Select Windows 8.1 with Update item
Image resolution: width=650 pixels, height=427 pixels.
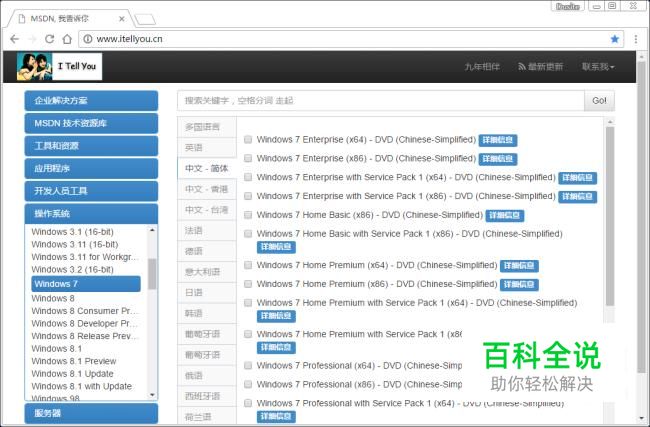(x=81, y=386)
